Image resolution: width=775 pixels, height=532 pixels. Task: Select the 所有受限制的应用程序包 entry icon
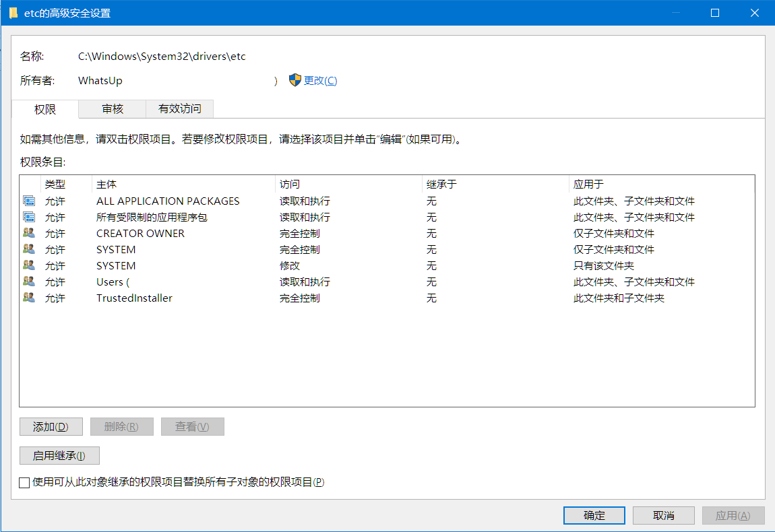pyautogui.click(x=29, y=217)
